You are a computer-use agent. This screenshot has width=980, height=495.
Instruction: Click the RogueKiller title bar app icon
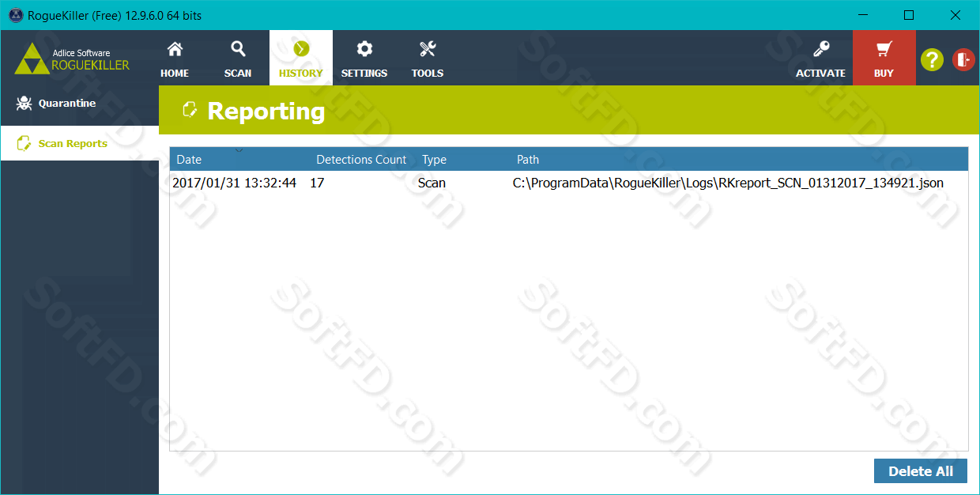[15, 15]
